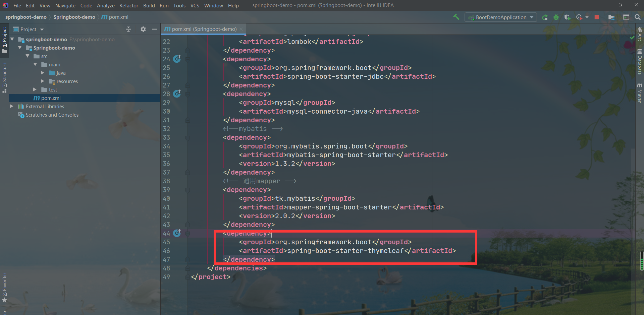644x315 pixels.
Task: Toggle the Structure tool window
Action: tap(4, 77)
